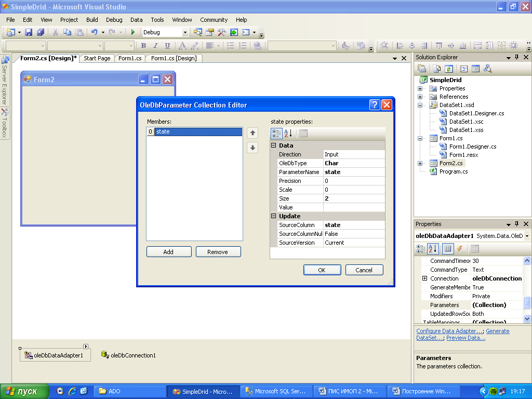The image size is (532, 399).
Task: Start debugging with the green play icon
Action: (132, 32)
